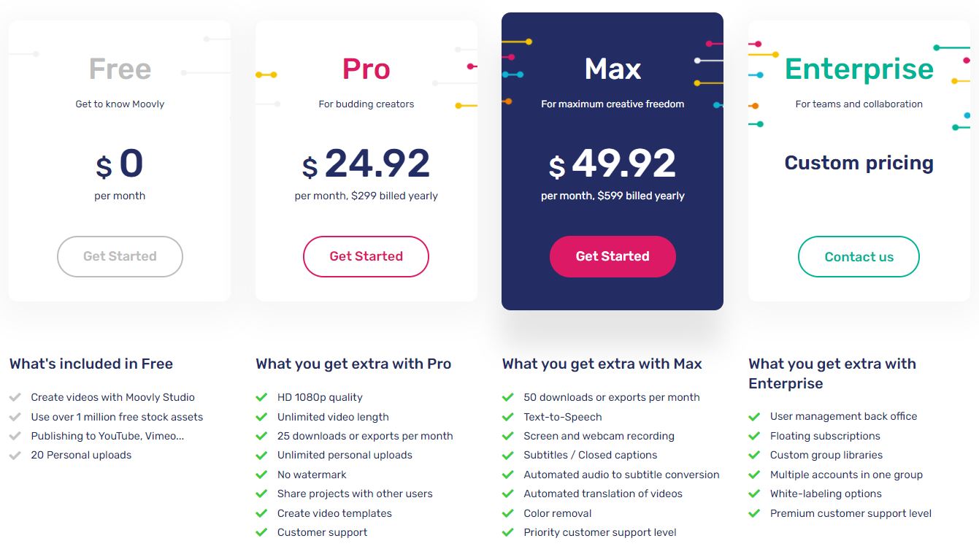Click the gray checkmark by Create videos with Moovly Studio

pyautogui.click(x=15, y=397)
